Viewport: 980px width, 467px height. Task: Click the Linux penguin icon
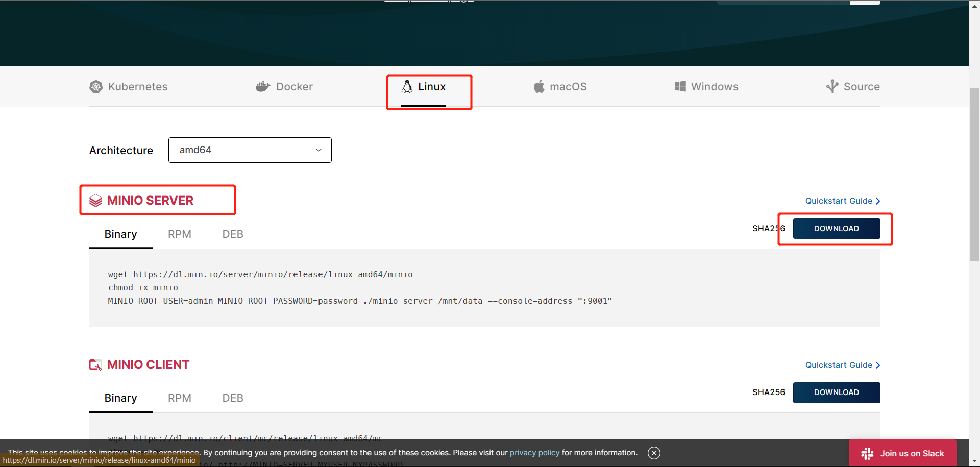pyautogui.click(x=407, y=86)
